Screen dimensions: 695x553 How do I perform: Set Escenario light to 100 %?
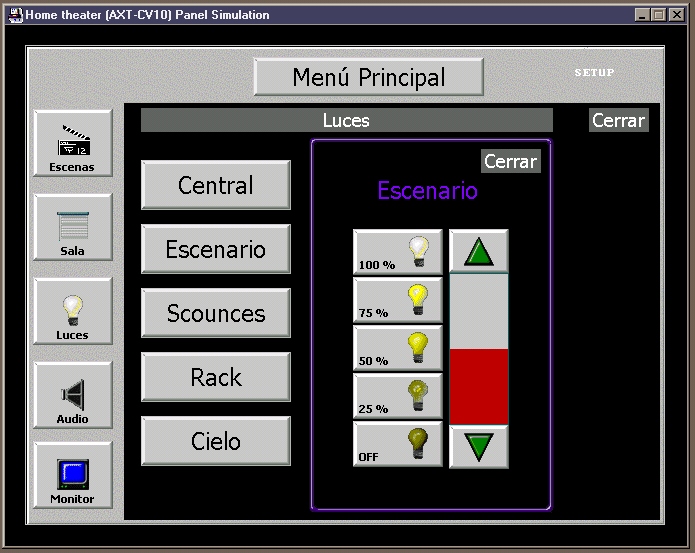pyautogui.click(x=397, y=252)
